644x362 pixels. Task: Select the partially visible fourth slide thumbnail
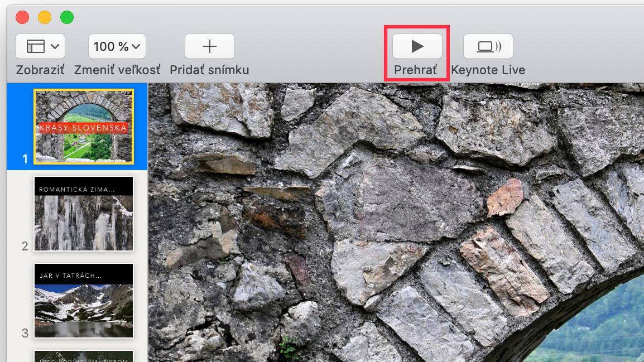click(84, 356)
